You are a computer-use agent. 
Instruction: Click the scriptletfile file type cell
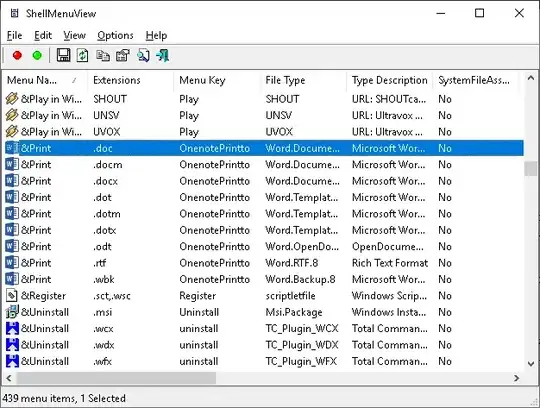coord(290,295)
